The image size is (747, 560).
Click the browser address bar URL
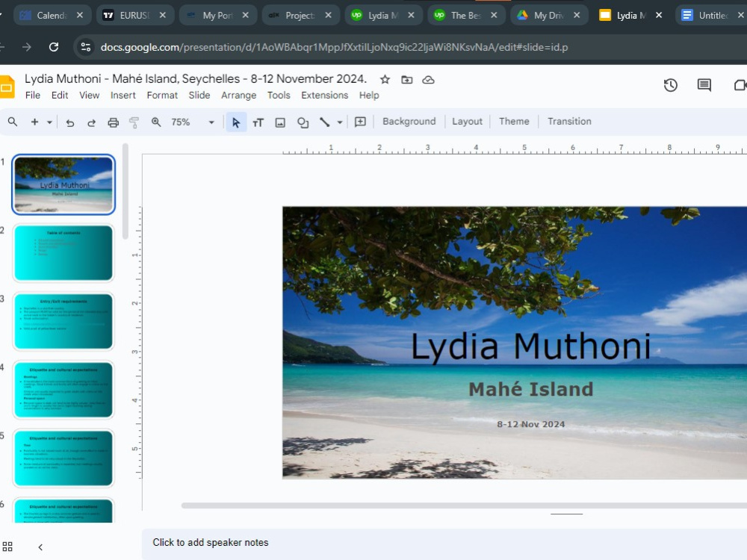click(x=334, y=47)
